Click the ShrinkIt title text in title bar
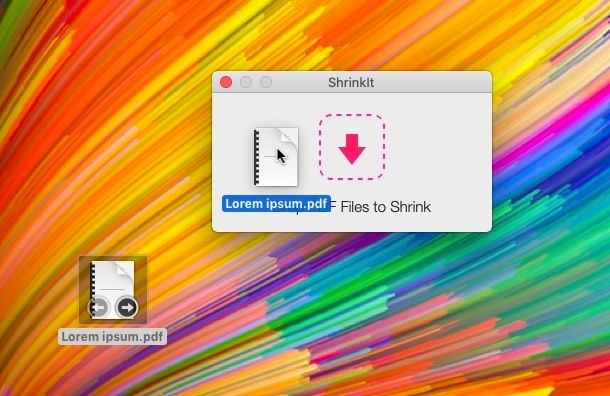Screen dimensions: 610x396 coord(351,82)
